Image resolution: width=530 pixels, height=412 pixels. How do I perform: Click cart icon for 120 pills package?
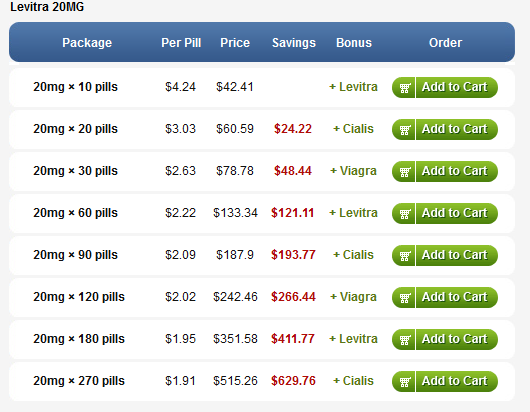coord(405,297)
